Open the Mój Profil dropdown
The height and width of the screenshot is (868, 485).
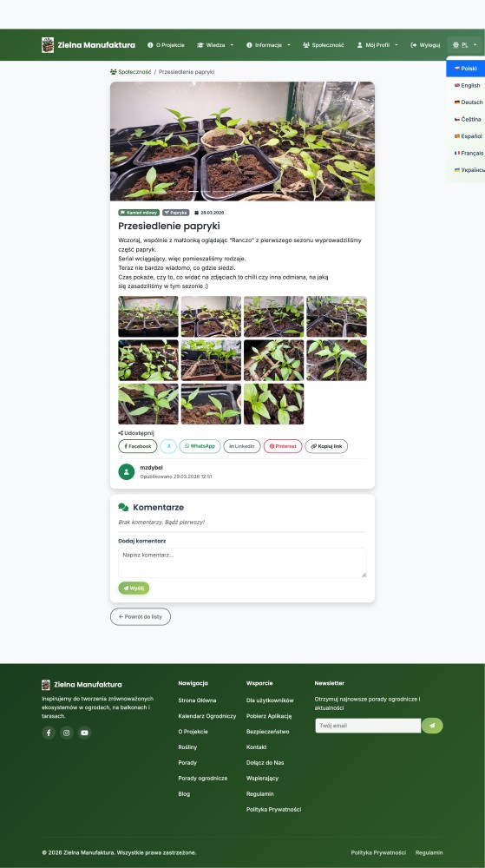point(377,45)
